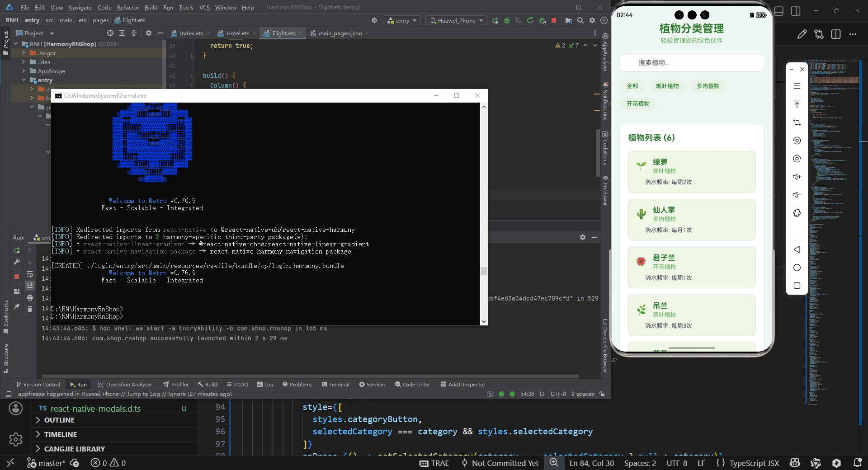The image size is (868, 470).
Task: Select opened file target icon in Project panel
Action: (x=110, y=33)
